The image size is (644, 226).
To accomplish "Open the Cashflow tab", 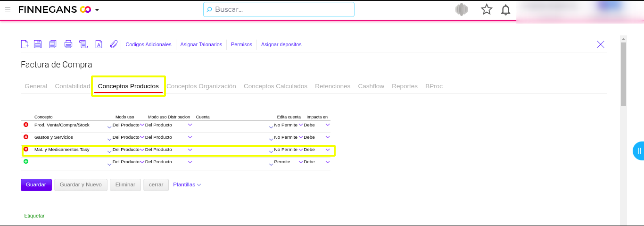I will (371, 86).
